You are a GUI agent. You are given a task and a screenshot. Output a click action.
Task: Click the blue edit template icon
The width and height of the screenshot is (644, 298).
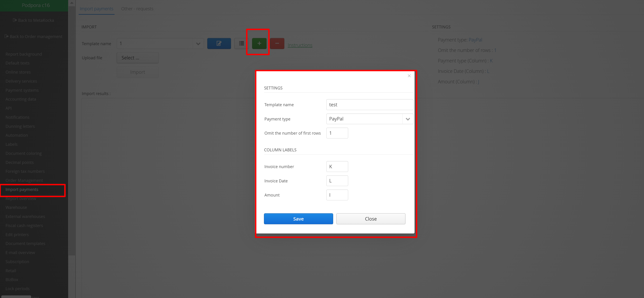coord(219,43)
